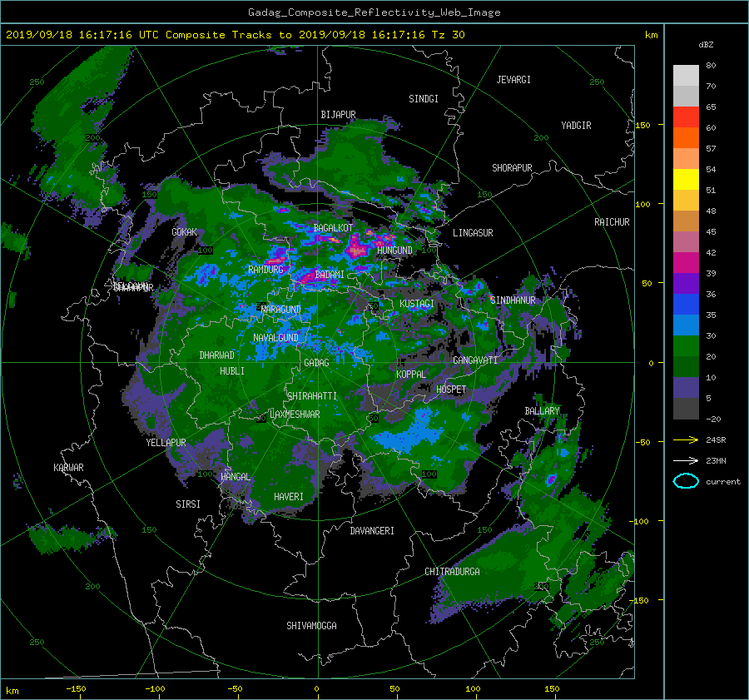The height and width of the screenshot is (700, 749).
Task: Click the DHARWAD label
Action: pos(217,355)
